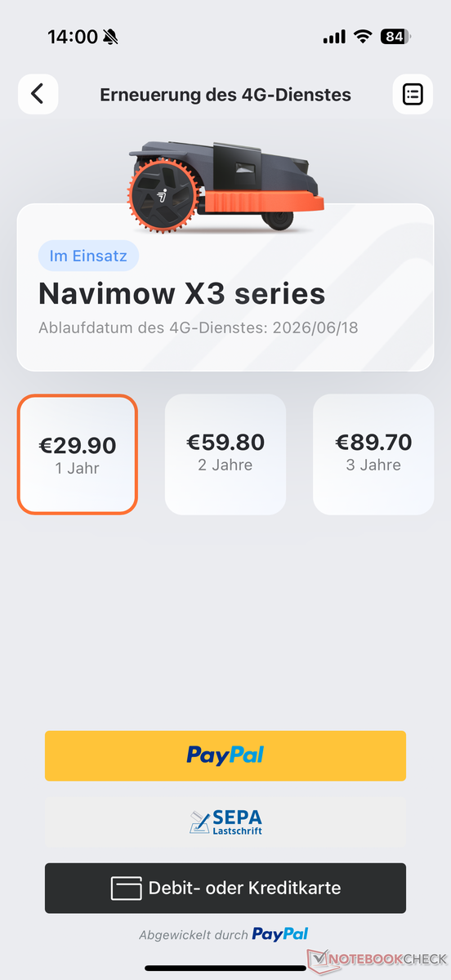Select the €29.90 1 Jahr plan

pos(78,454)
